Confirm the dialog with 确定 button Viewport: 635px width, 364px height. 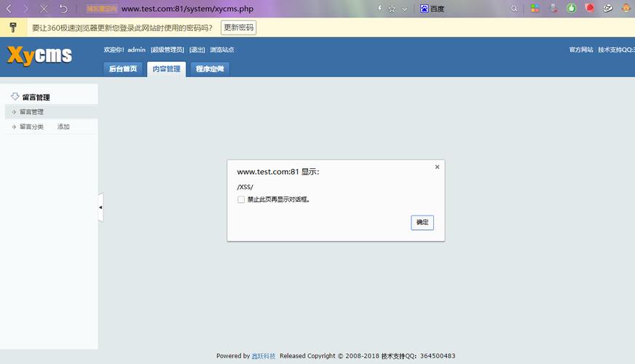422,222
